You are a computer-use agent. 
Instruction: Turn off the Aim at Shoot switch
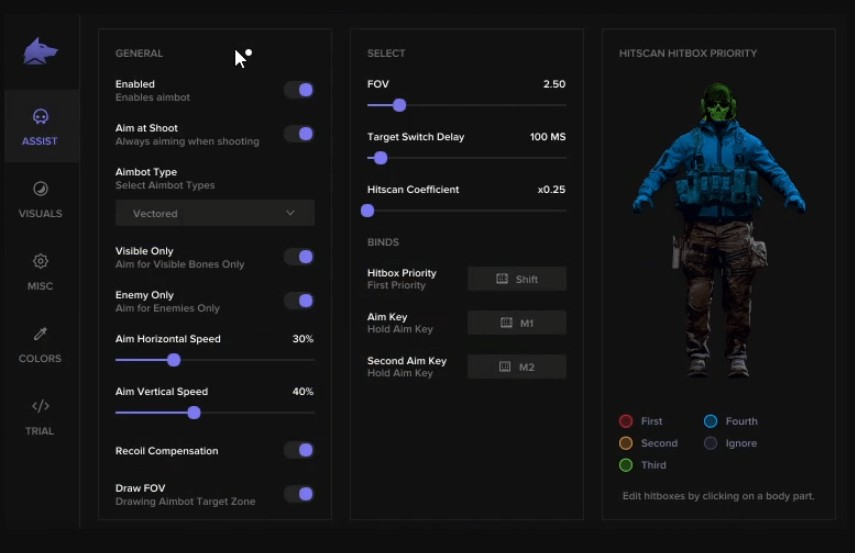(x=299, y=134)
